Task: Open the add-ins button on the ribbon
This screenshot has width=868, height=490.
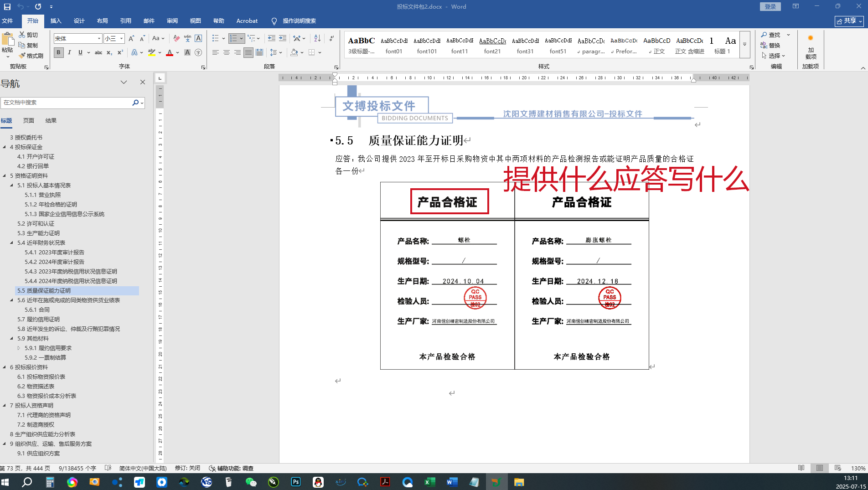Action: click(811, 47)
